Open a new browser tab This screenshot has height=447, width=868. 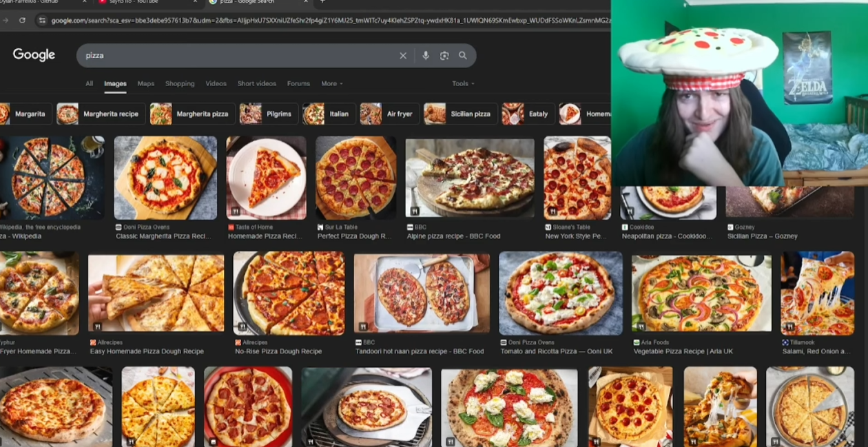[x=322, y=2]
